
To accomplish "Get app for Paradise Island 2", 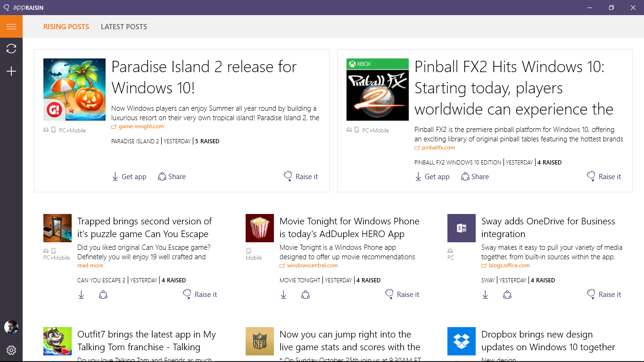I will (129, 176).
